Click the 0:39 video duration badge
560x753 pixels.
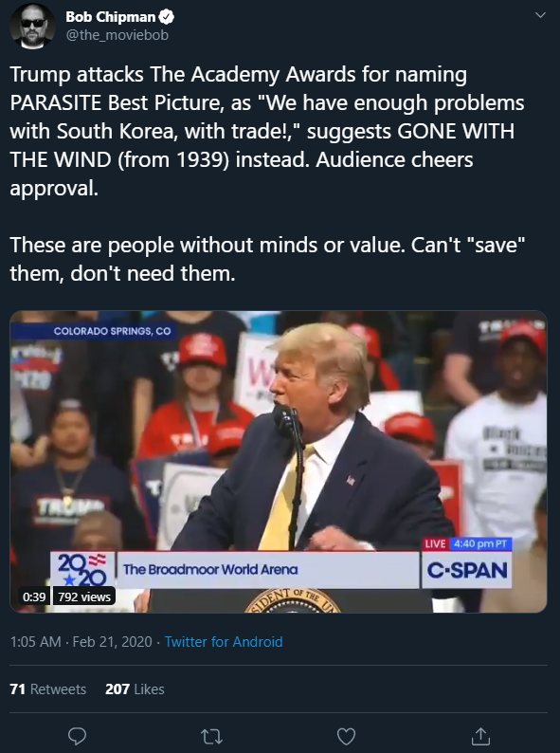34,597
